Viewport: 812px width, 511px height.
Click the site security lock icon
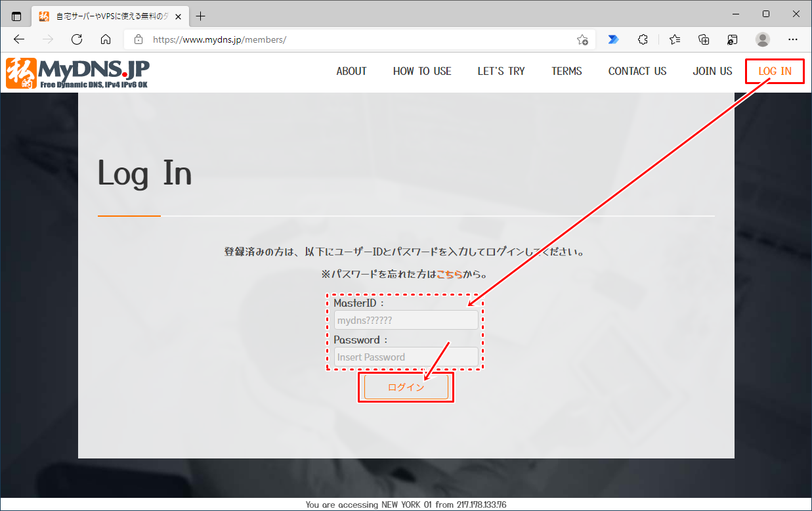click(x=138, y=39)
